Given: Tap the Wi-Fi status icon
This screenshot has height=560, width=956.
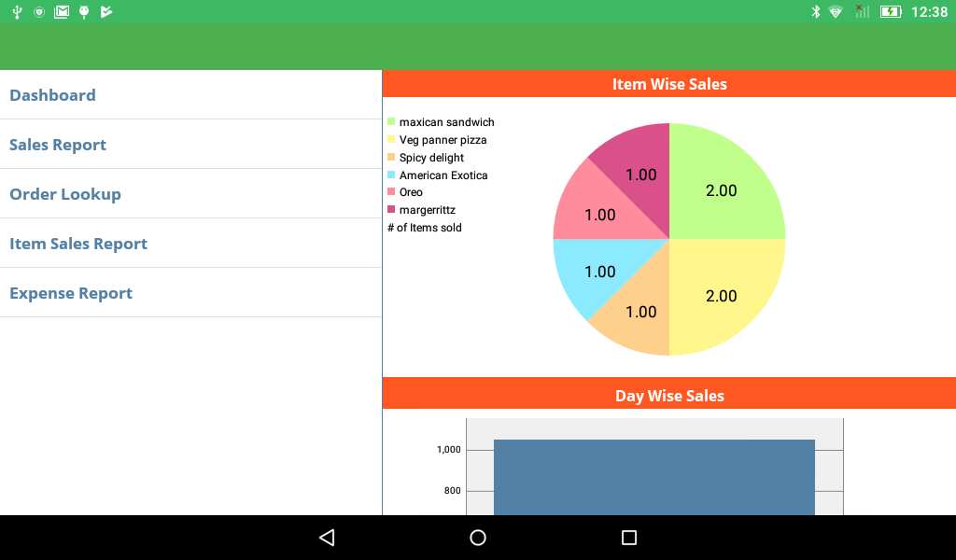Looking at the screenshot, I should [836, 12].
